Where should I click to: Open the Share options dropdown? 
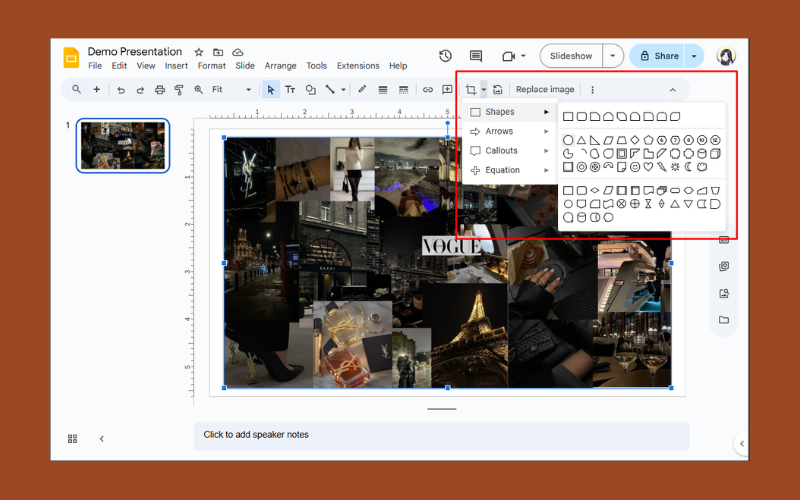coord(694,56)
